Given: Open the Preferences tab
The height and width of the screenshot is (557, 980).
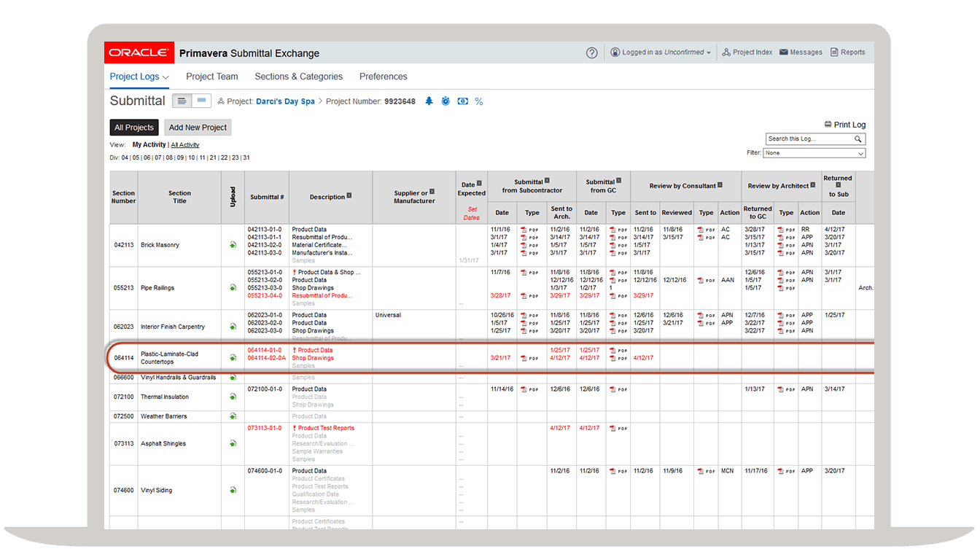Looking at the screenshot, I should click(x=383, y=77).
